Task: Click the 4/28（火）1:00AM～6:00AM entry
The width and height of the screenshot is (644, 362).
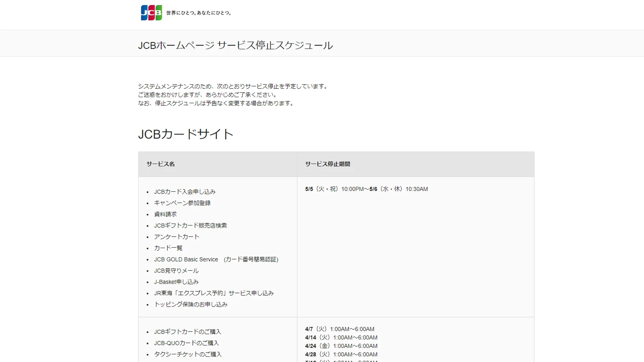Action: (341, 354)
